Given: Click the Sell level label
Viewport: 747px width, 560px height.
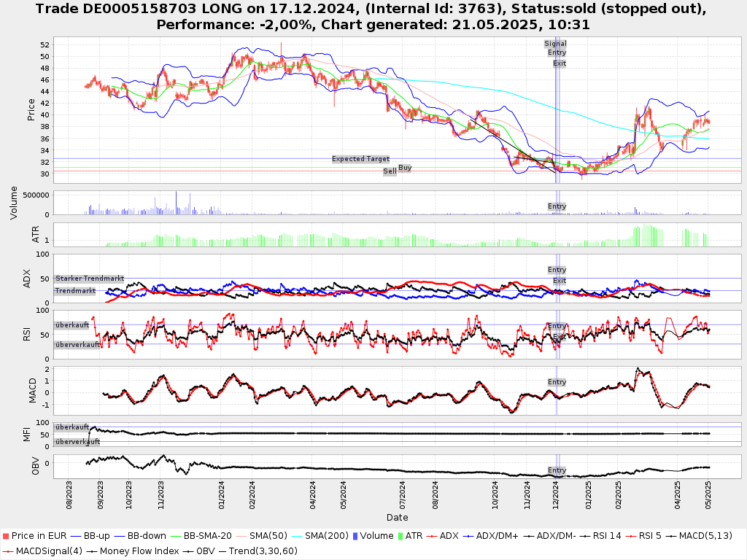Looking at the screenshot, I should tap(390, 171).
